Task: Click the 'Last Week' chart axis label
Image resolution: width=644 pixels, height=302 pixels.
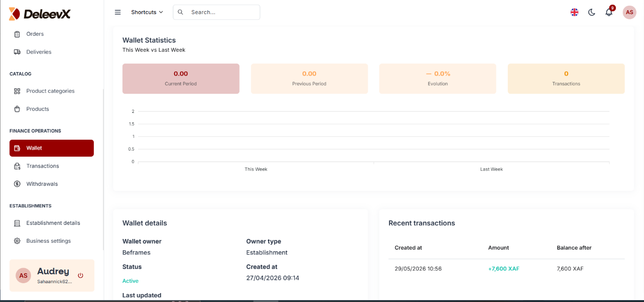Action: coord(491,169)
